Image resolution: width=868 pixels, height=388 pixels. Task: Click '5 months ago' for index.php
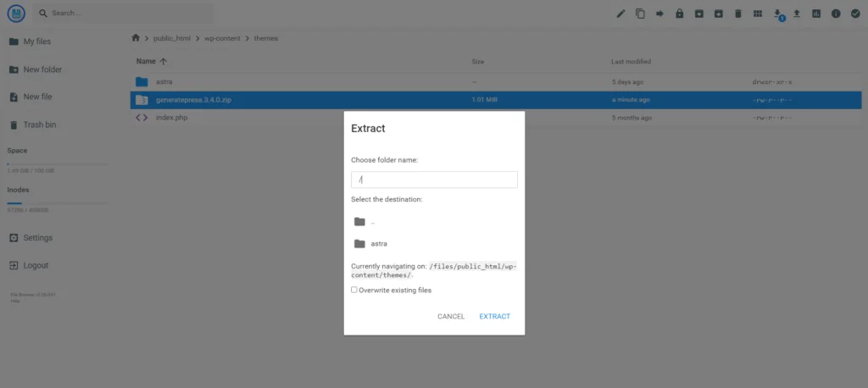pyautogui.click(x=632, y=118)
